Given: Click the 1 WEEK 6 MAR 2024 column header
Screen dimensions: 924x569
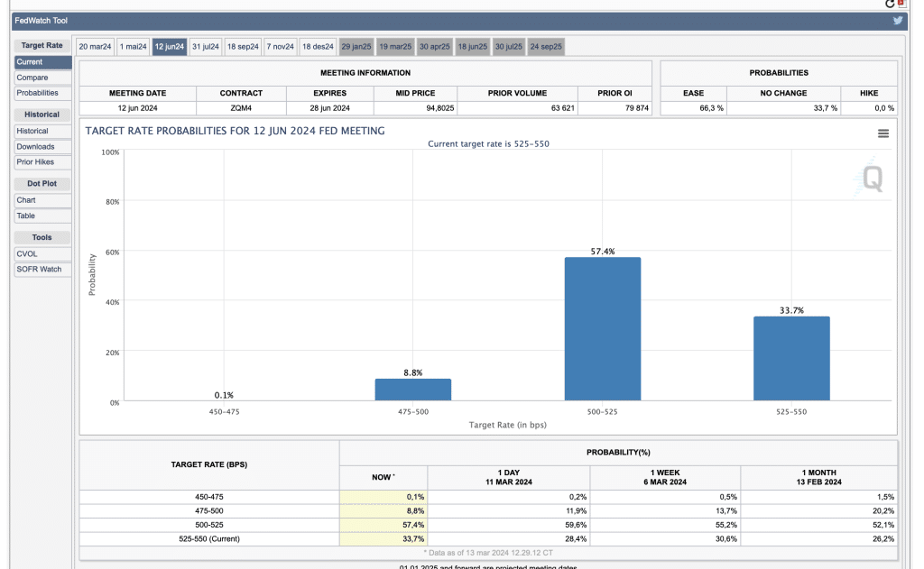Looking at the screenshot, I should point(665,477).
